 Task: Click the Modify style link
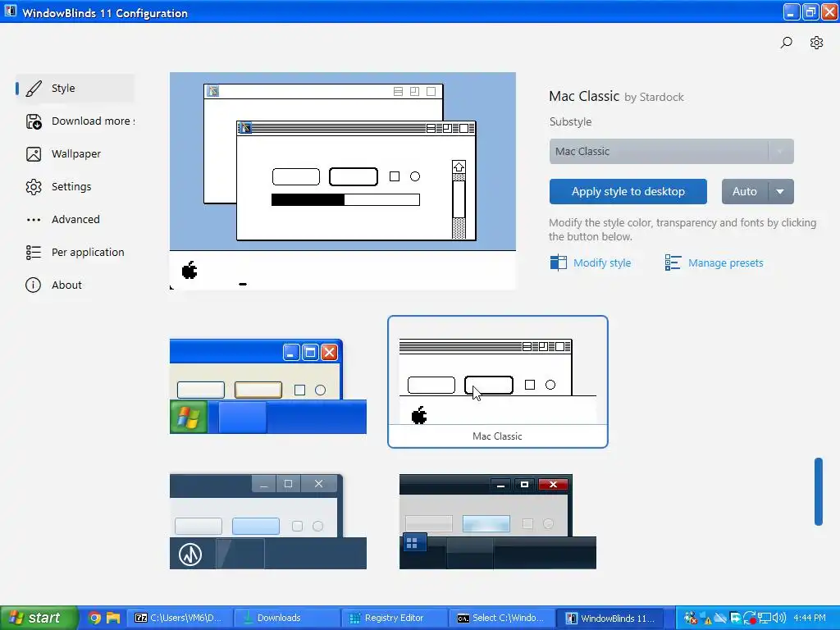pyautogui.click(x=602, y=263)
